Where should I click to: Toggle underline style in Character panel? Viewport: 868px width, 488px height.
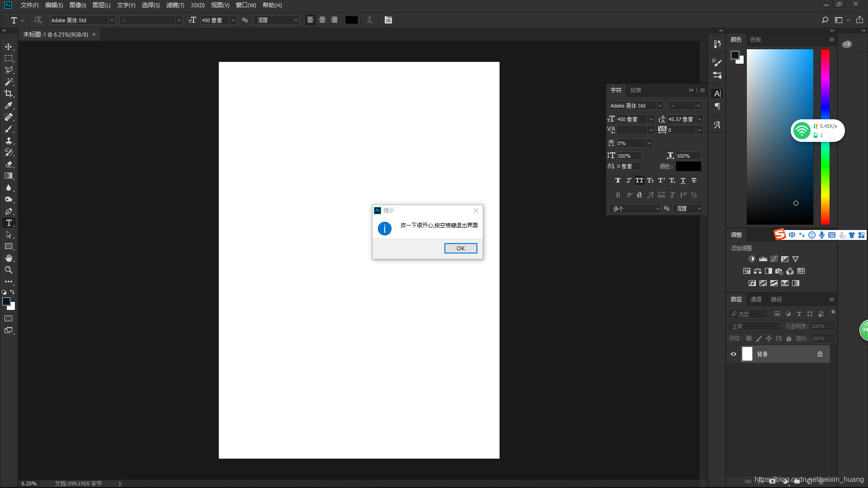click(683, 180)
